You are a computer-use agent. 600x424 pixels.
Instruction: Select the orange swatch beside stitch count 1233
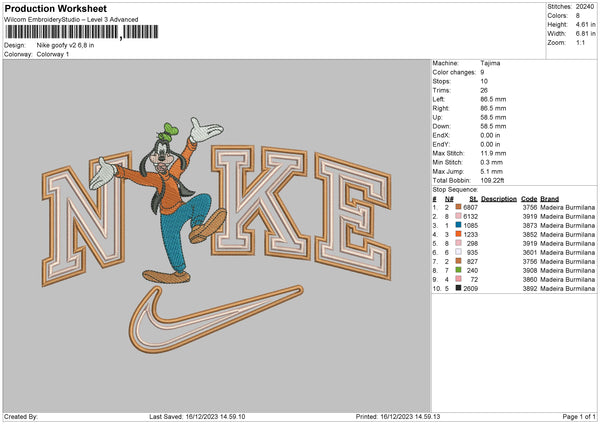tap(458, 234)
